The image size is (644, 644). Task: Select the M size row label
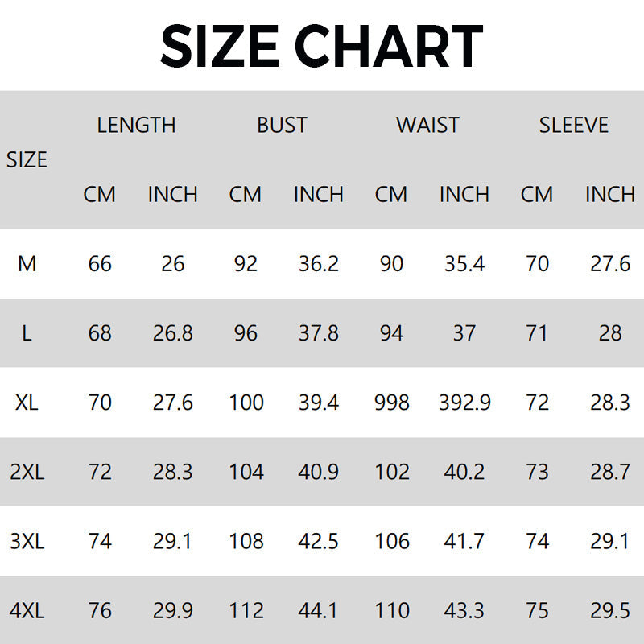click(27, 263)
